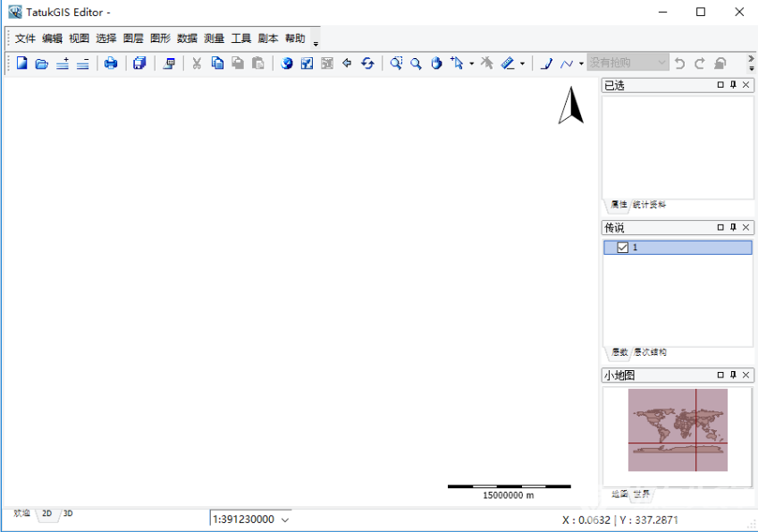The width and height of the screenshot is (758, 532).
Task: Close the 小地图 panel
Action: pos(745,375)
